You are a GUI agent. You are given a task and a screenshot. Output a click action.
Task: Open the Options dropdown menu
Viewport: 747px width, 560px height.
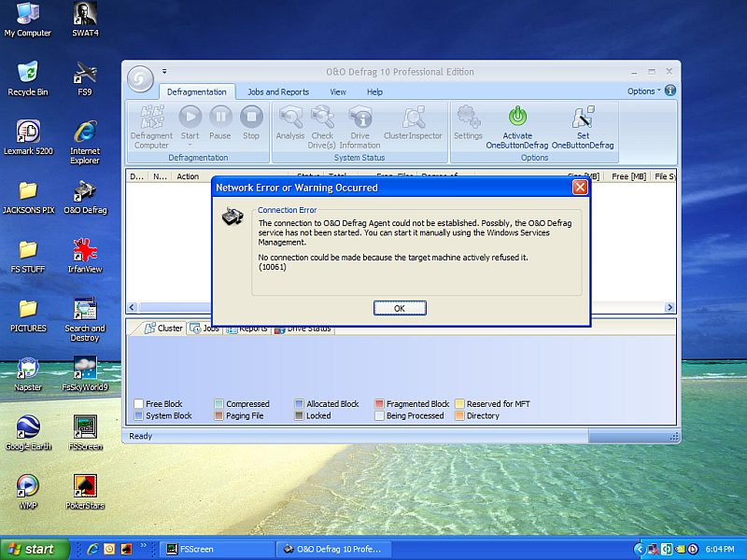click(643, 91)
